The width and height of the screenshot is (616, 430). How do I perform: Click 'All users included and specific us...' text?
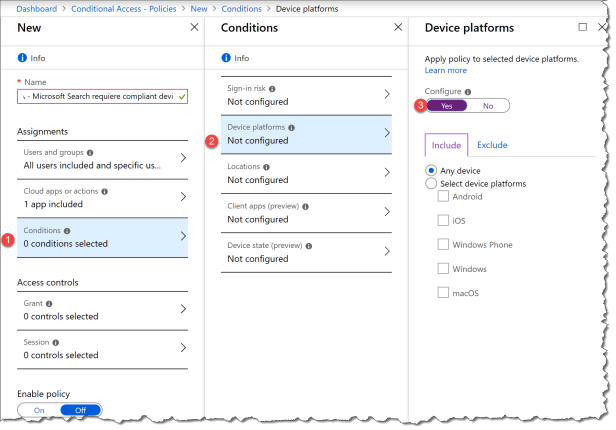click(x=92, y=166)
